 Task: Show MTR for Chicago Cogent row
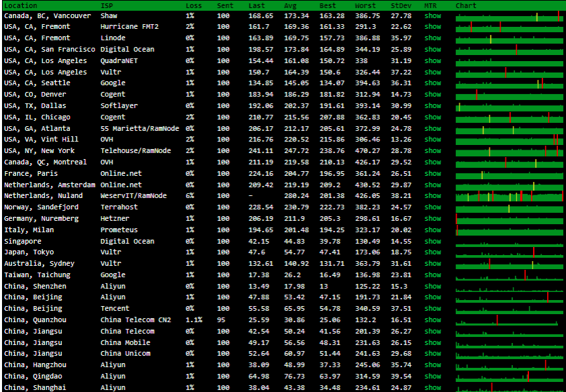pyautogui.click(x=432, y=117)
